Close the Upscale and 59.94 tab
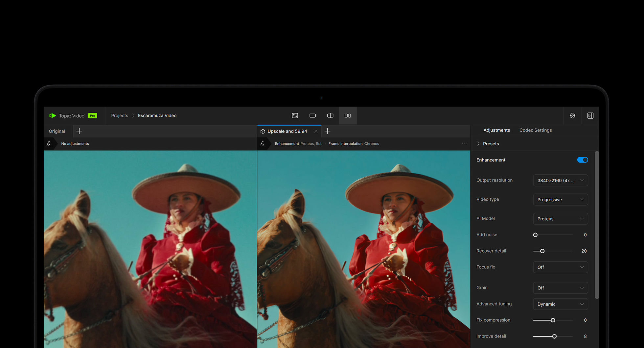644x348 pixels. point(316,131)
